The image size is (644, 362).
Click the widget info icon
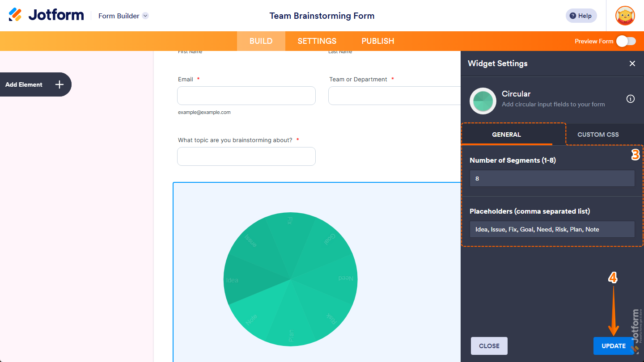(x=630, y=99)
